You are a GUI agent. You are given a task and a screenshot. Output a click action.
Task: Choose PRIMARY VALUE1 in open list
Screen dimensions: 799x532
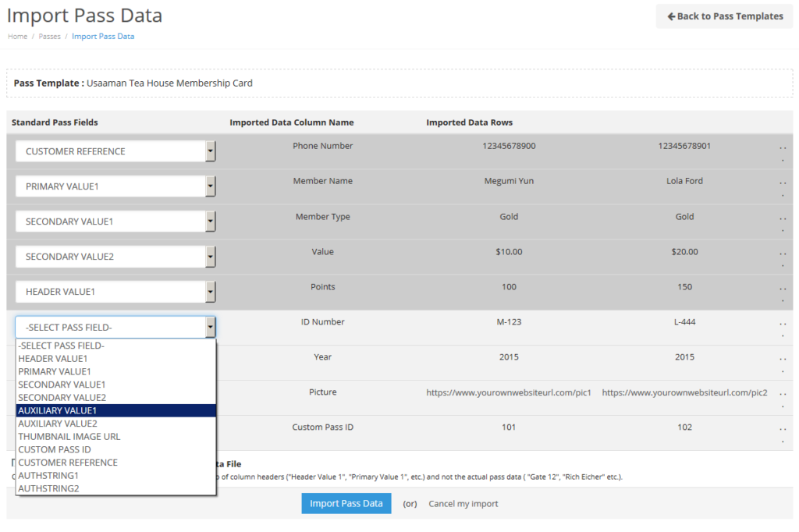point(116,371)
